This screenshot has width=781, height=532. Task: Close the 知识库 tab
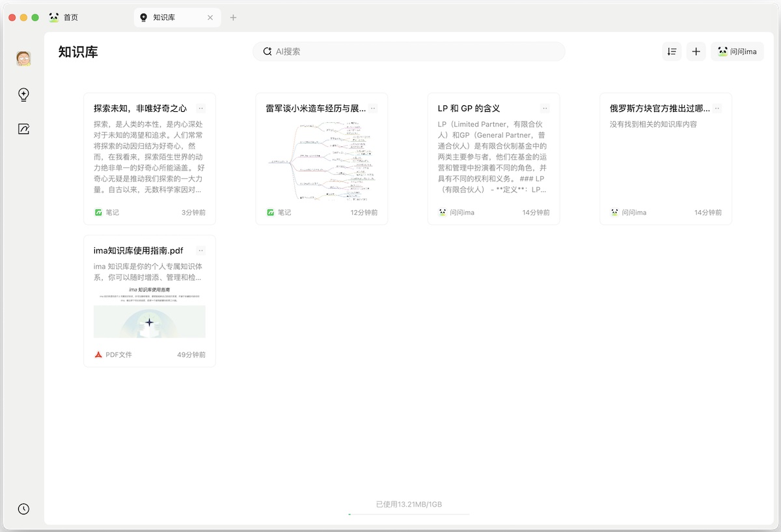pyautogui.click(x=210, y=18)
